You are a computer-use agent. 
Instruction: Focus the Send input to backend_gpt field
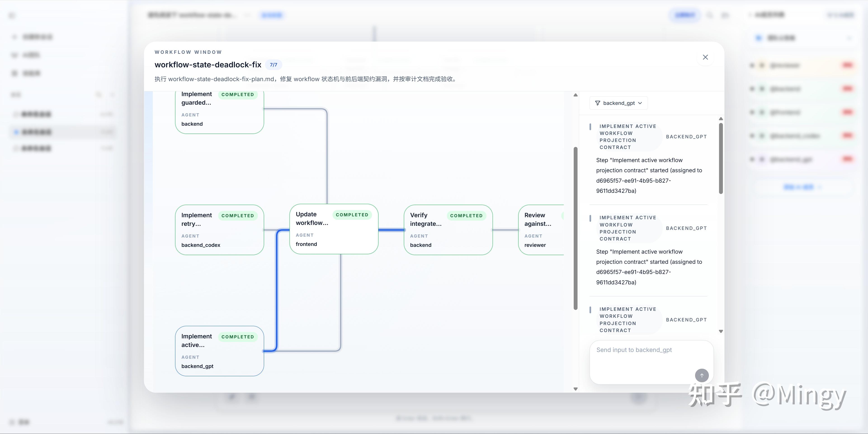[x=651, y=362]
